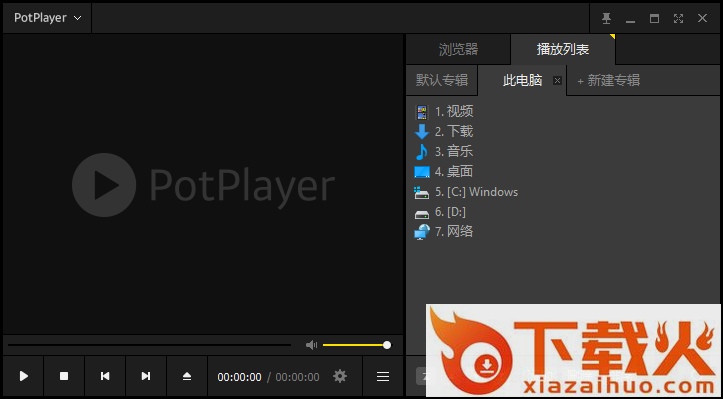Pin the window always on top
Image resolution: width=723 pixels, height=399 pixels.
(606, 18)
